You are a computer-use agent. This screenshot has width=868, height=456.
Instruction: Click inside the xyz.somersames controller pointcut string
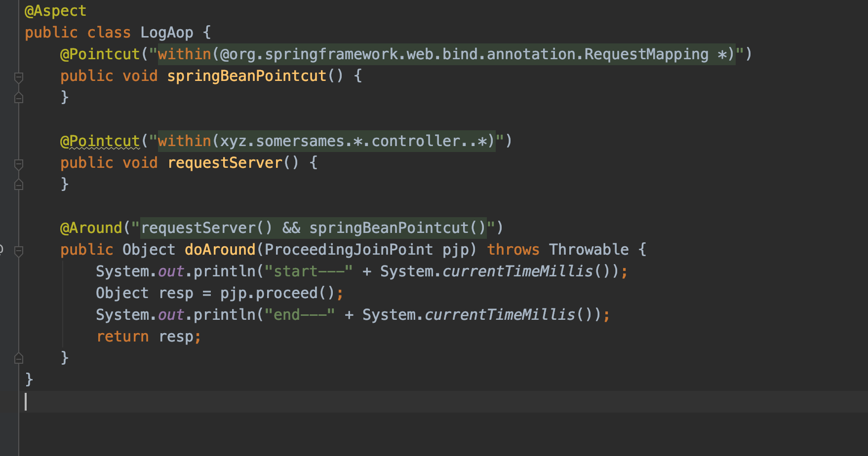[326, 141]
